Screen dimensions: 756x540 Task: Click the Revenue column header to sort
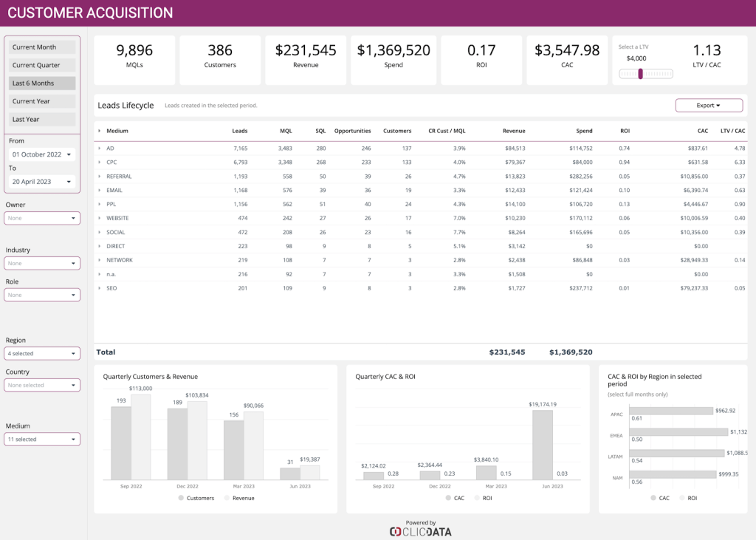click(x=514, y=131)
